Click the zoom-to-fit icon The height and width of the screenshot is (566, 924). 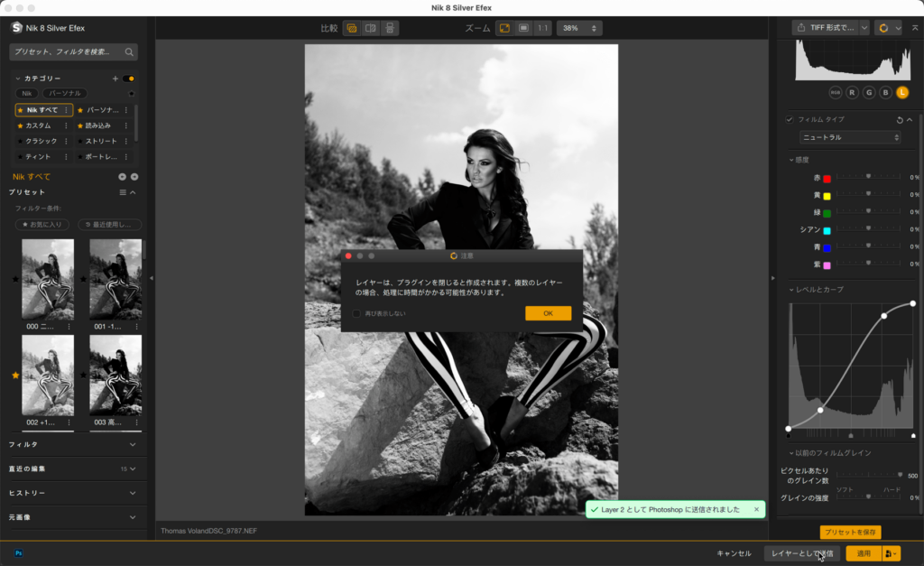(504, 28)
